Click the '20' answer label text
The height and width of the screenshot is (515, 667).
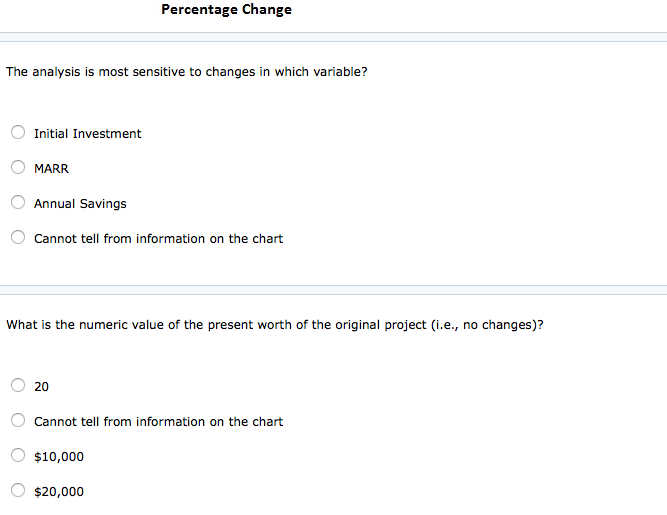point(41,387)
